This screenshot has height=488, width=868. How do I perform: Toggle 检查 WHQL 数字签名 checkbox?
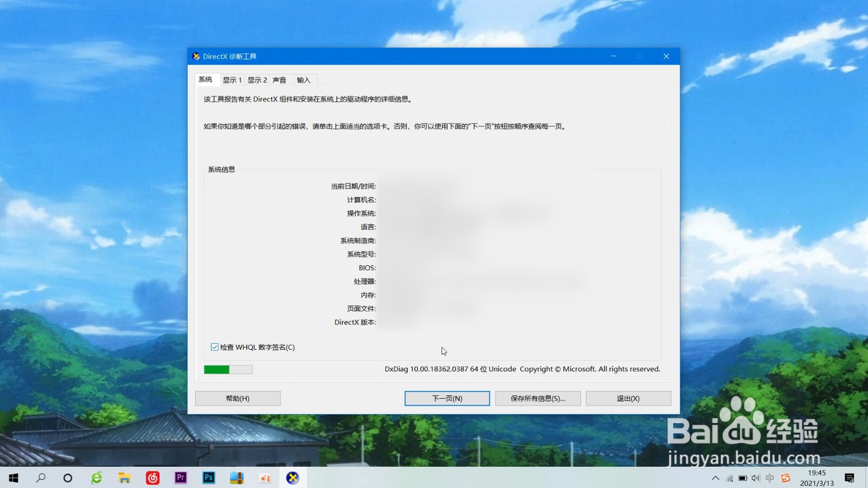pyautogui.click(x=214, y=346)
